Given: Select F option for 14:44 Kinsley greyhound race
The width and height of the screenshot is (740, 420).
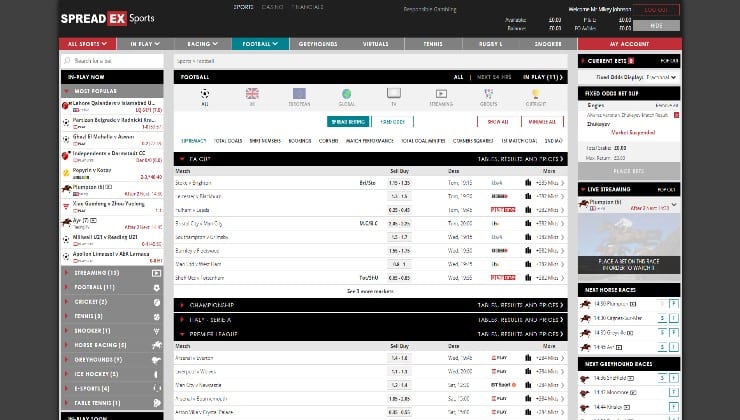Looking at the screenshot, I should tap(674, 407).
